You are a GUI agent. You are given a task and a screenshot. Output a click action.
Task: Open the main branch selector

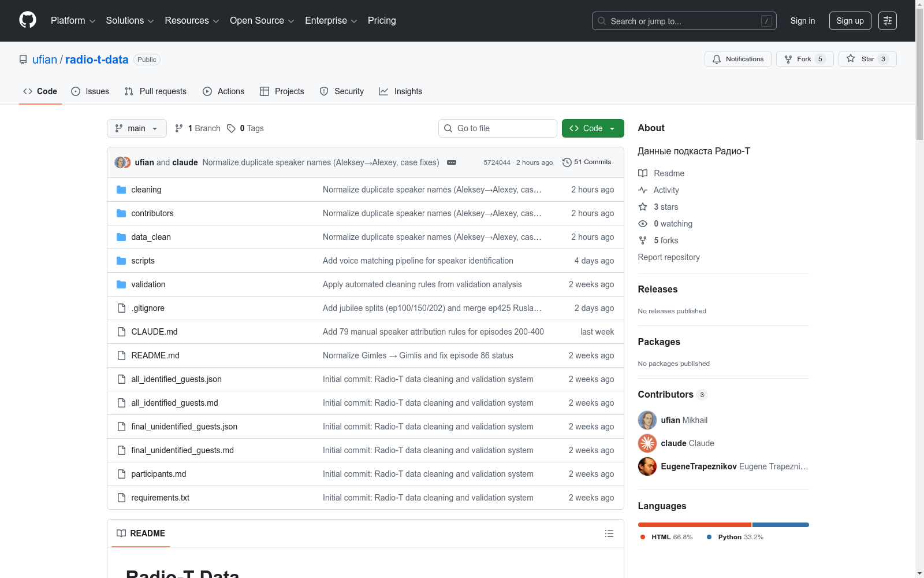(137, 128)
